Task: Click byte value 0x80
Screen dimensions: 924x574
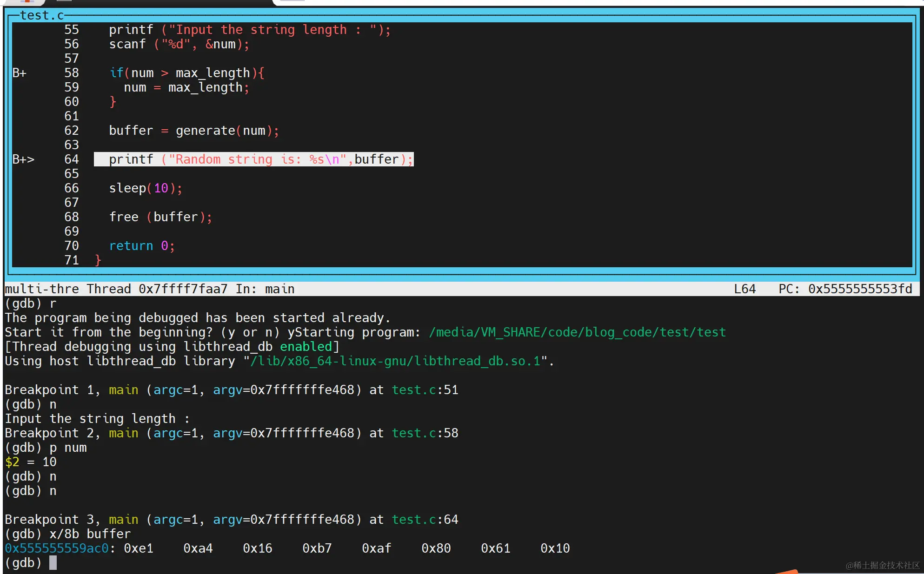Action: pos(436,548)
